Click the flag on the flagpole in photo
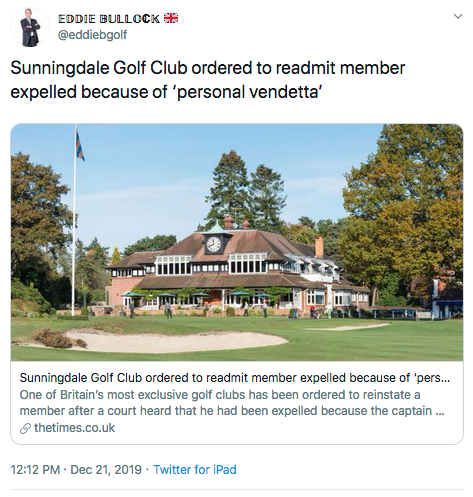The height and width of the screenshot is (497, 473). 80,146
